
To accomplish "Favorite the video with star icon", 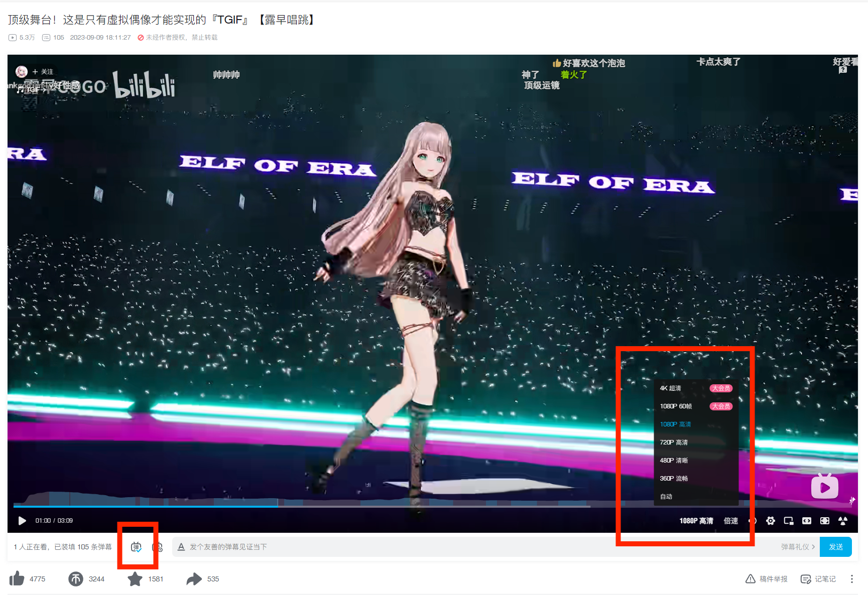I will click(135, 579).
